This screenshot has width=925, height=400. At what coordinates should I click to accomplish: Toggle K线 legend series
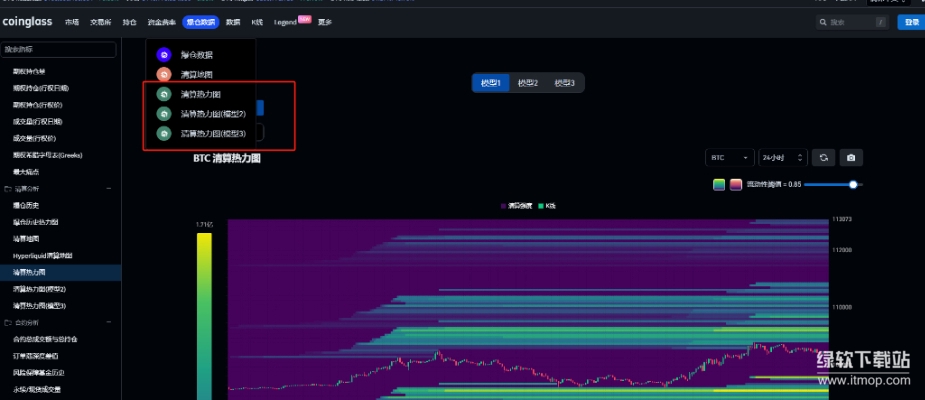546,205
